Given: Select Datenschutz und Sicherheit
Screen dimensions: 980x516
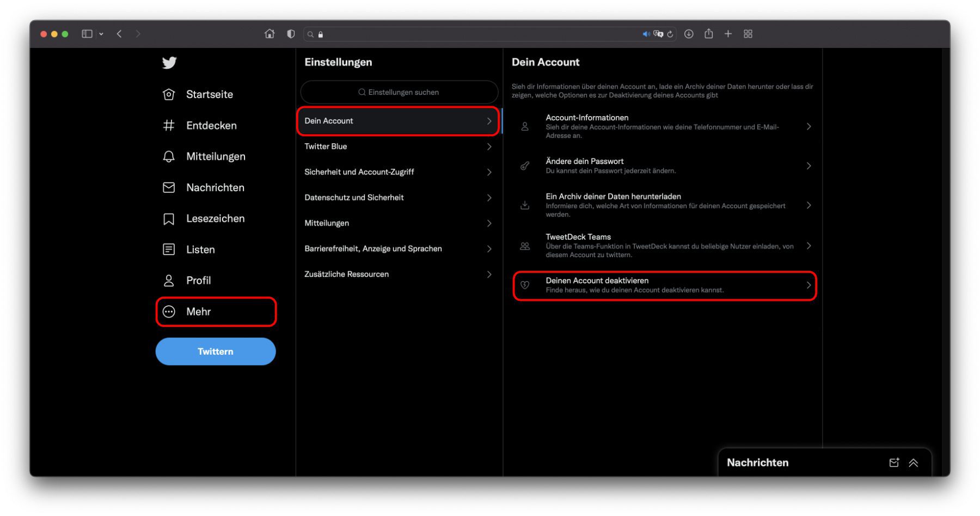Looking at the screenshot, I should (398, 198).
